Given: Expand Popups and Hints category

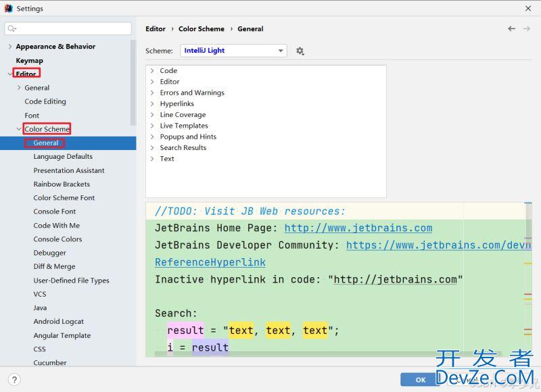Looking at the screenshot, I should 152,137.
